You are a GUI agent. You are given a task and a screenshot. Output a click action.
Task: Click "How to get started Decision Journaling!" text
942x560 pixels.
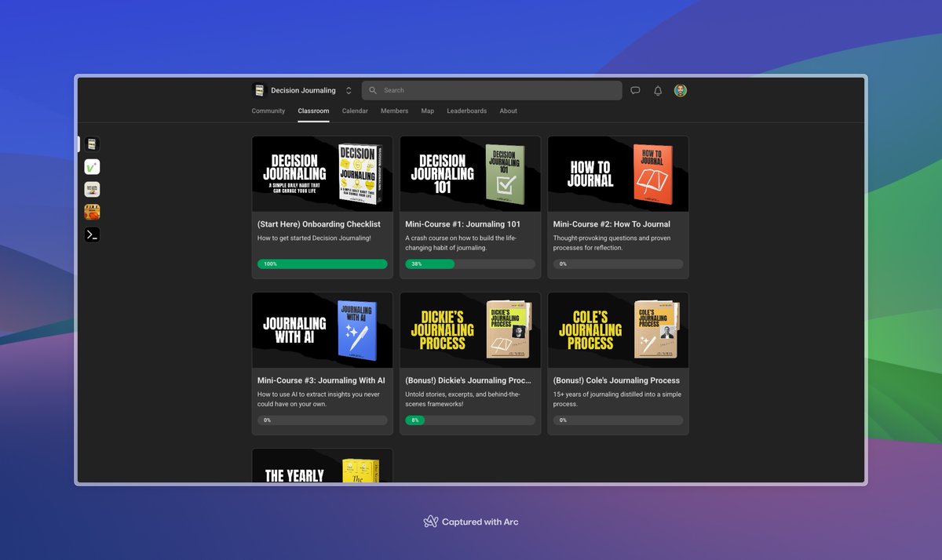pos(314,238)
